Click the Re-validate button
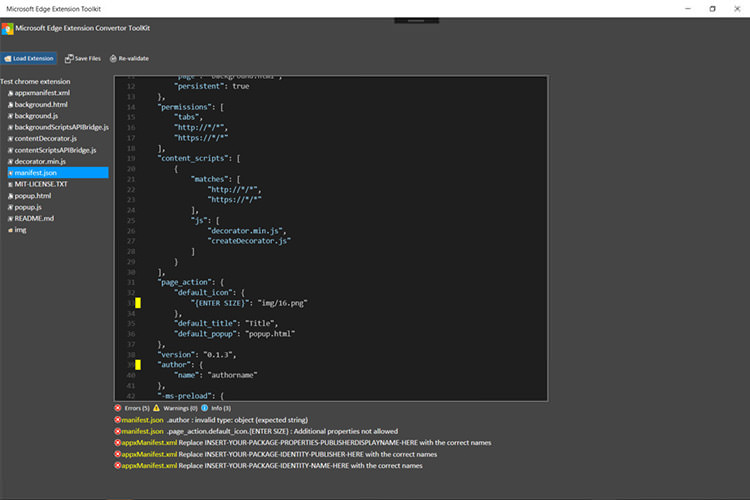The height and width of the screenshot is (500, 750). tap(129, 58)
